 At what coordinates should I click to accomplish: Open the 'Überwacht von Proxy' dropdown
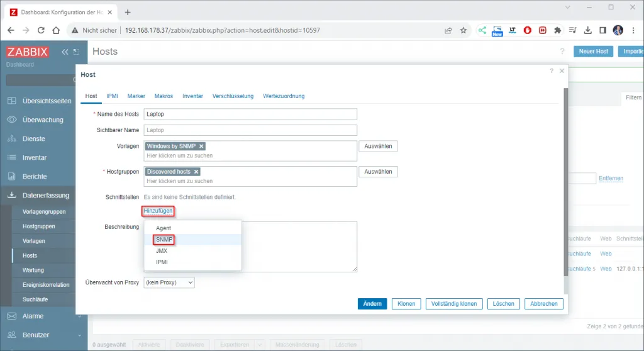coord(169,282)
